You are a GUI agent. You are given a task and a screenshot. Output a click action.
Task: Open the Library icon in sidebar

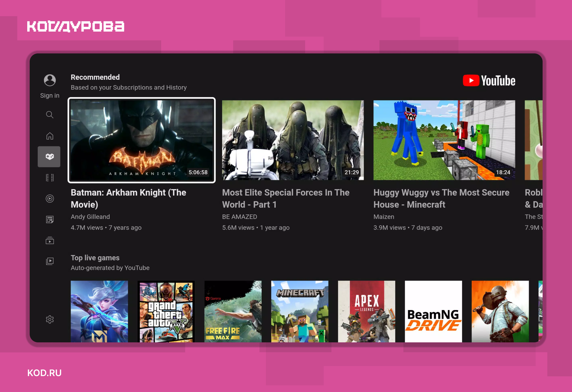click(50, 261)
